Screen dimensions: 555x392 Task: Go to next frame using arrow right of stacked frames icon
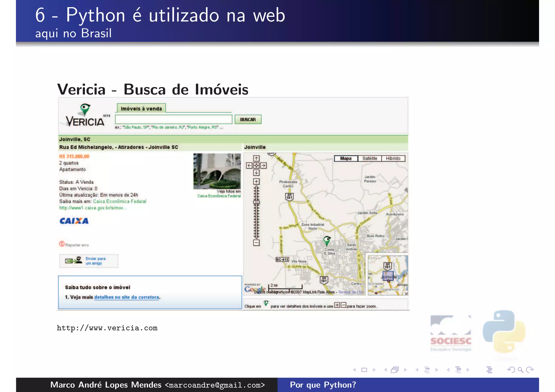[x=405, y=370]
